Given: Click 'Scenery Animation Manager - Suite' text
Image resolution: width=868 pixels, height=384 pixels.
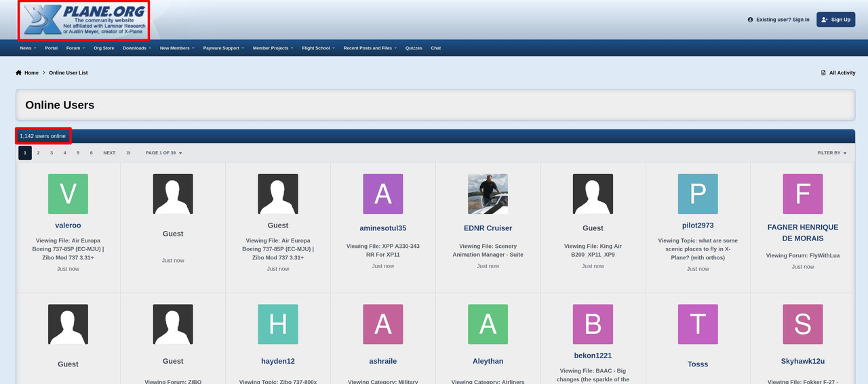Looking at the screenshot, I should [488, 251].
